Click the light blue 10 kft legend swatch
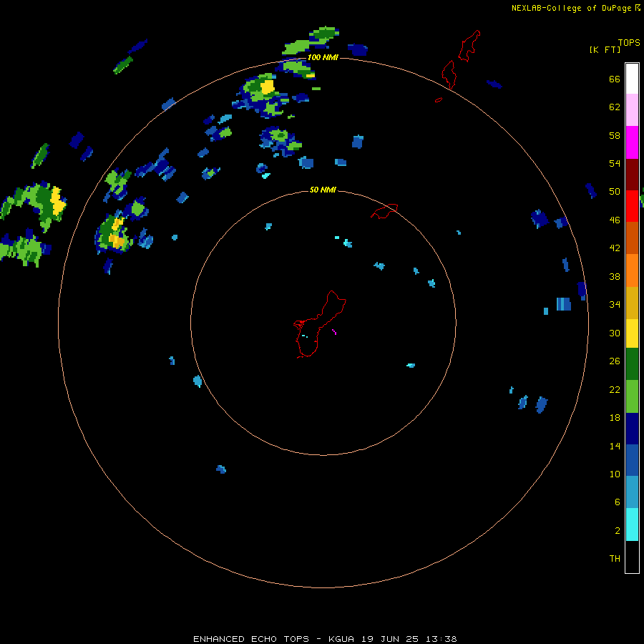 click(x=632, y=492)
